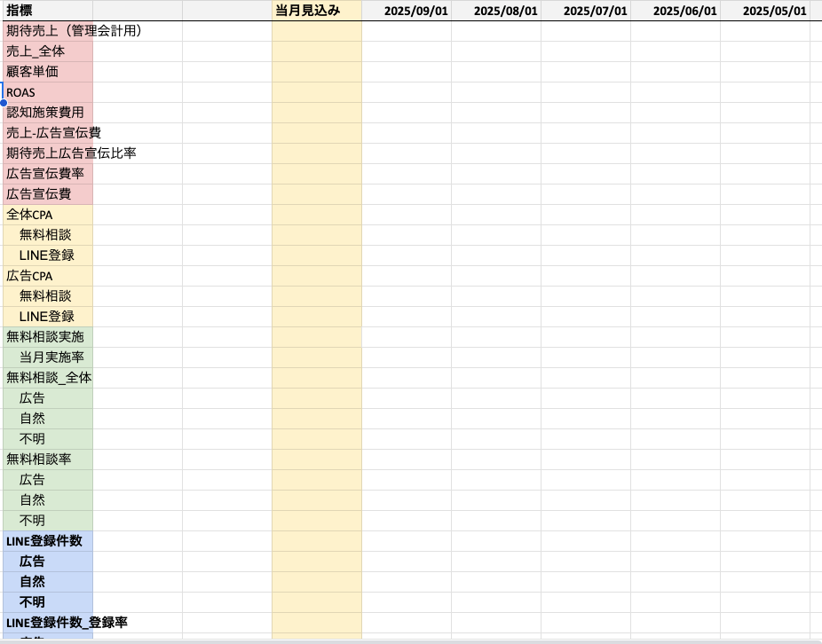Screen dimensions: 822x644
Task: Select LINE登録 directly above 広告CPA
Action: (x=48, y=255)
